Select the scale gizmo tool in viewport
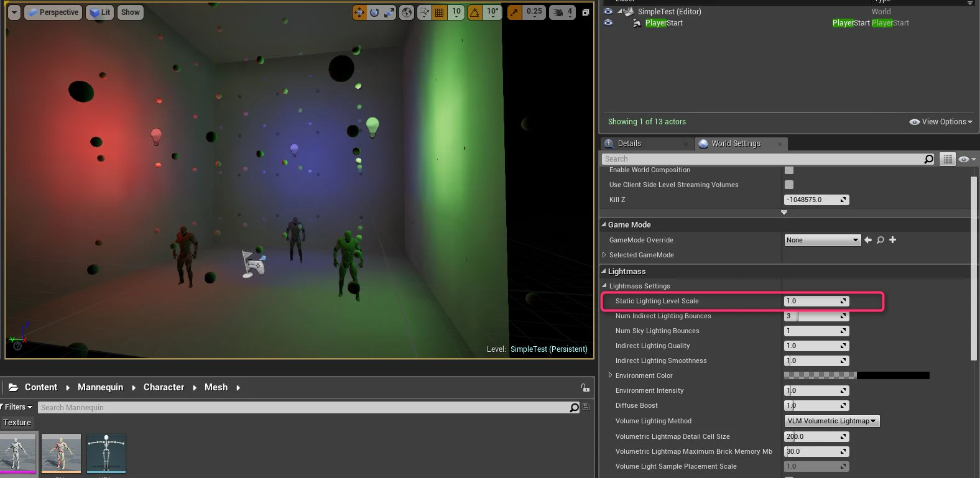Image resolution: width=980 pixels, height=478 pixels. click(x=389, y=12)
